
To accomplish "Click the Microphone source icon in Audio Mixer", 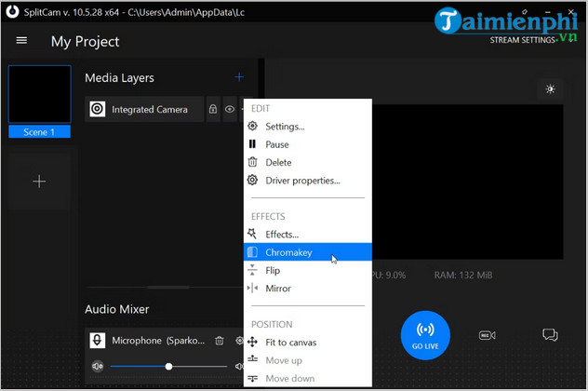I will tap(98, 341).
